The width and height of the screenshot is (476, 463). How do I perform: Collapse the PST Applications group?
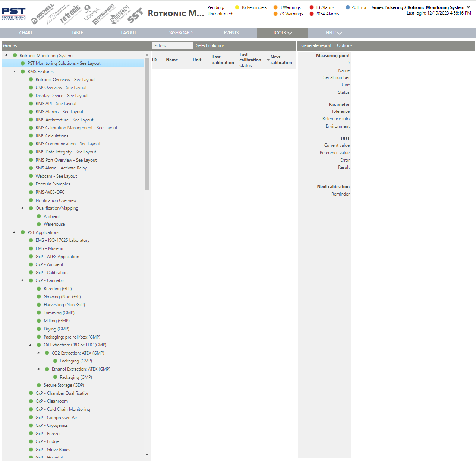(15, 232)
